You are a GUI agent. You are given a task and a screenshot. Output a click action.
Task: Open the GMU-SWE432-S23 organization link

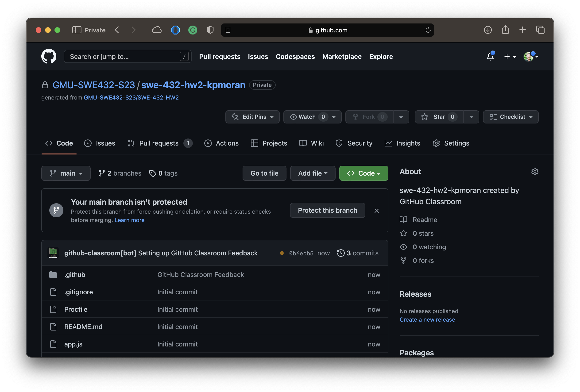pyautogui.click(x=94, y=85)
